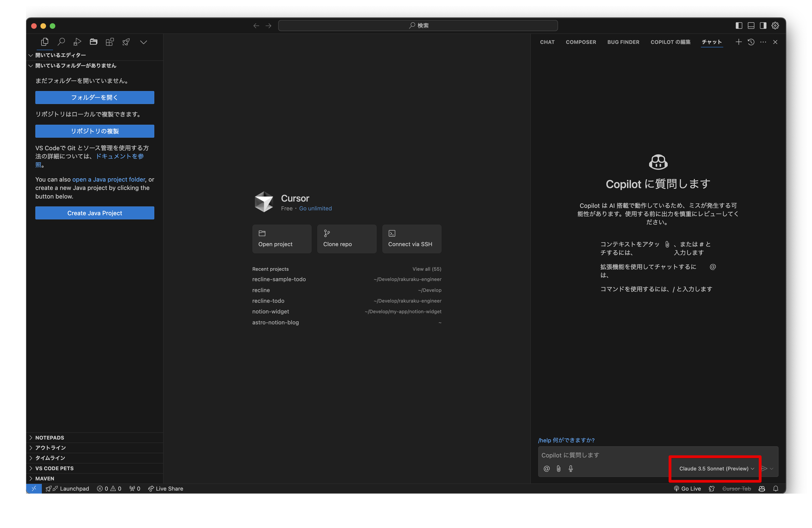Open the folder project manager icon

coord(93,42)
